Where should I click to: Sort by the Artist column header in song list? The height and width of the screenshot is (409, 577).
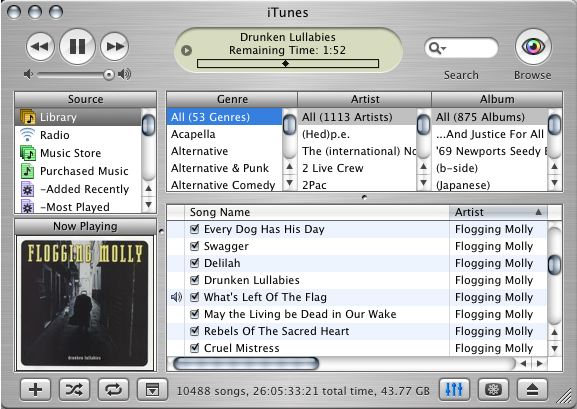tap(498, 212)
